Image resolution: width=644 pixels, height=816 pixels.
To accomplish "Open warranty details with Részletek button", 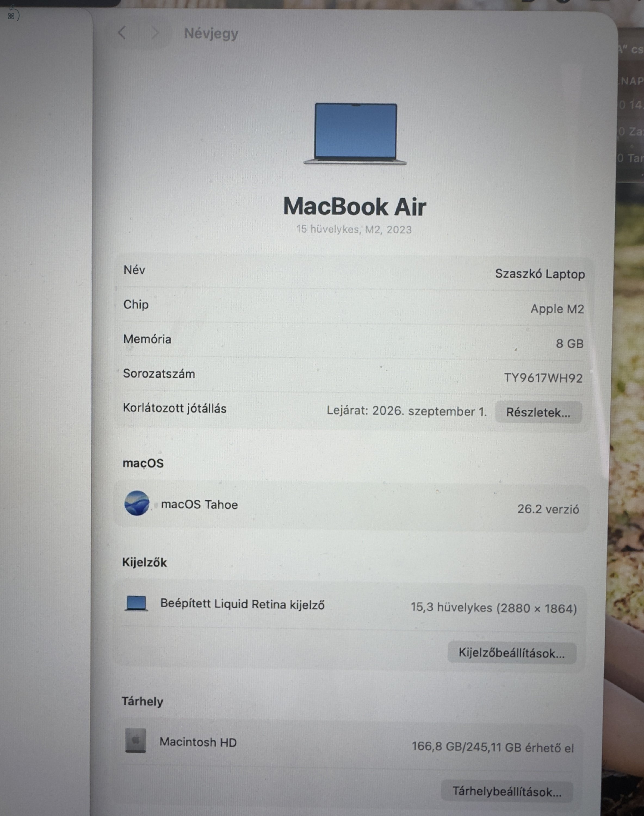I will 538,412.
